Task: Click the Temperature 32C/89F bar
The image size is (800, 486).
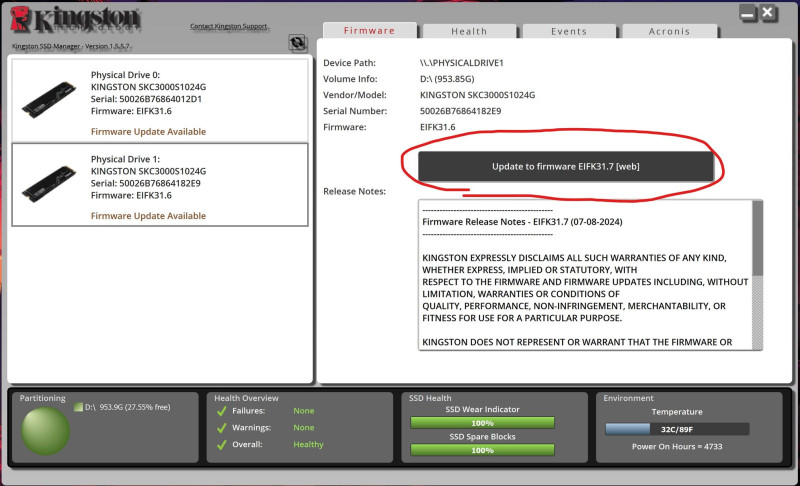Action: pos(677,429)
